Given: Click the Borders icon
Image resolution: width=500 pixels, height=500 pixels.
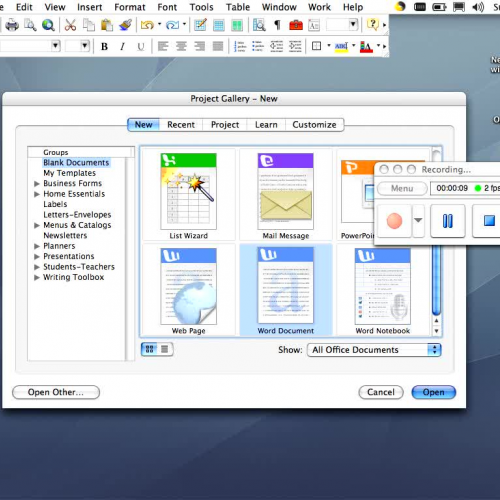Looking at the screenshot, I should click(316, 46).
